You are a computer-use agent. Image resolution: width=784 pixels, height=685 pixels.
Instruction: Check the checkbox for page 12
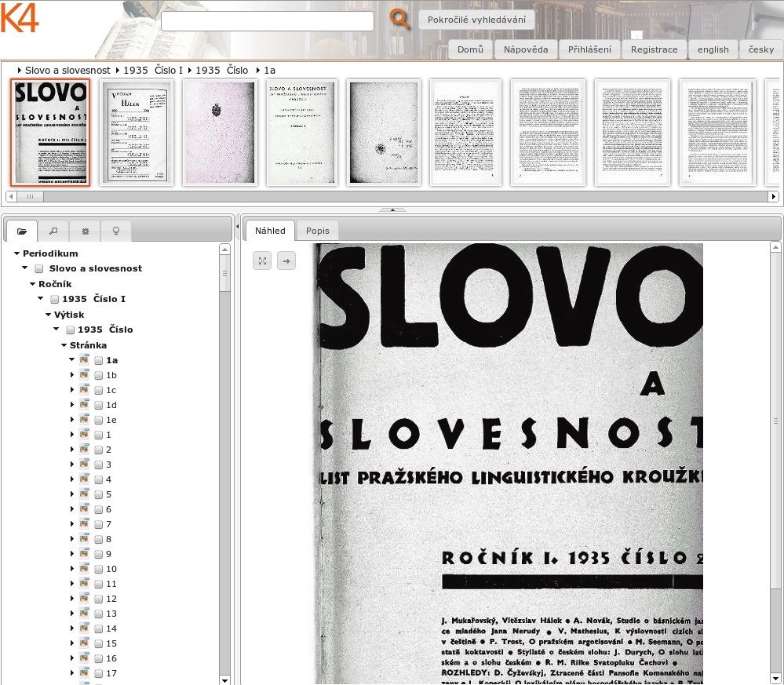coord(99,599)
